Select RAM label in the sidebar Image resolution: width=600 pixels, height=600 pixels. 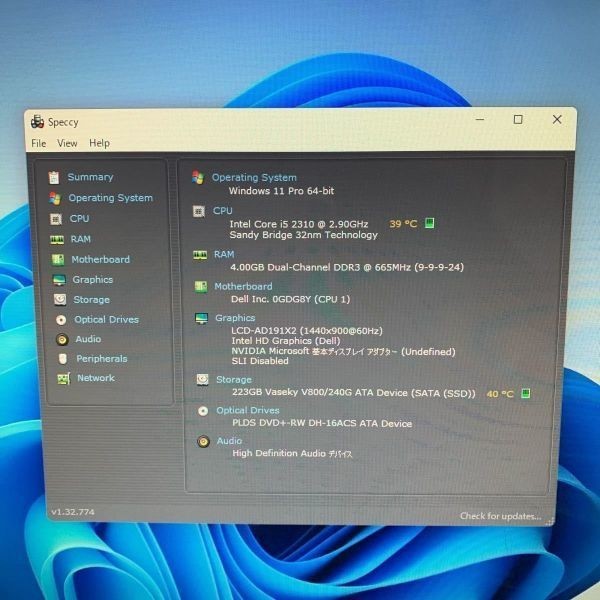[x=81, y=239]
